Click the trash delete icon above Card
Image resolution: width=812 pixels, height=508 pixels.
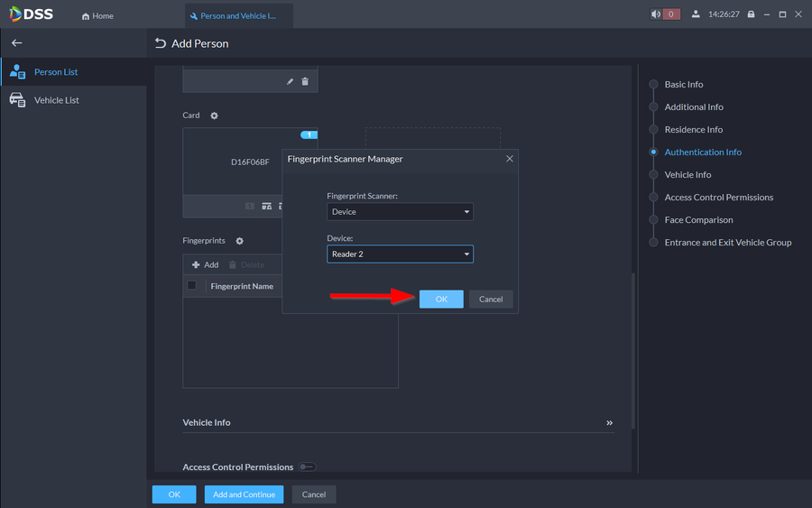tap(305, 81)
